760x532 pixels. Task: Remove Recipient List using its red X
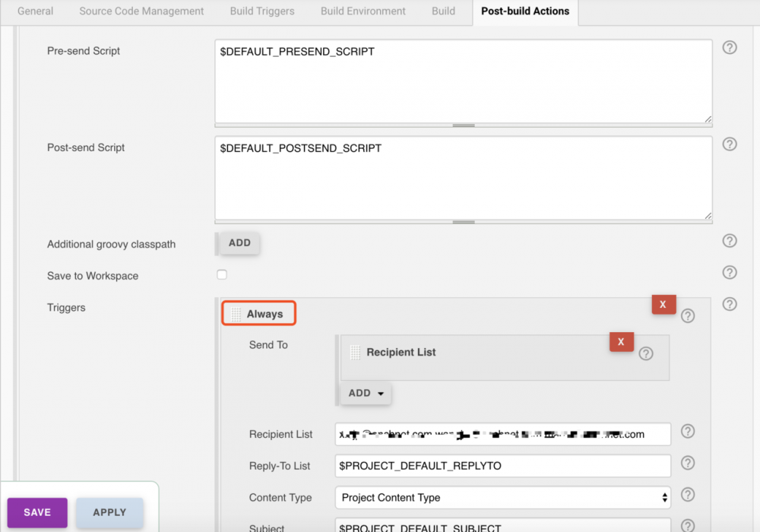[x=621, y=342]
